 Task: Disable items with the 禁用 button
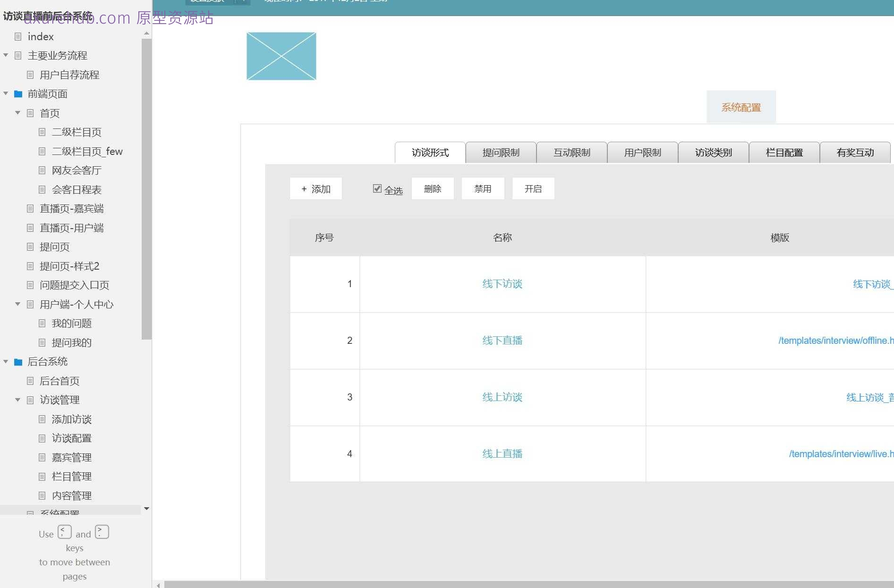(483, 188)
